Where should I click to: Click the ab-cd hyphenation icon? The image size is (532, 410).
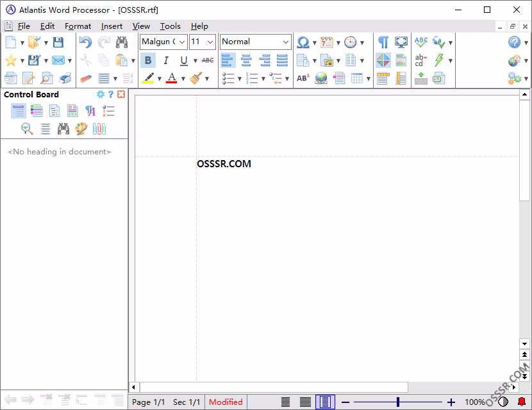coord(420,60)
